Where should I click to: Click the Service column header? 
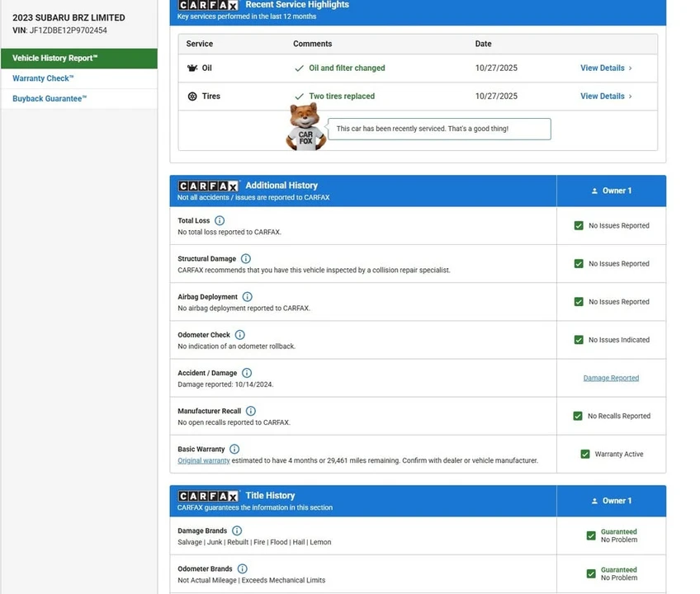[200, 44]
